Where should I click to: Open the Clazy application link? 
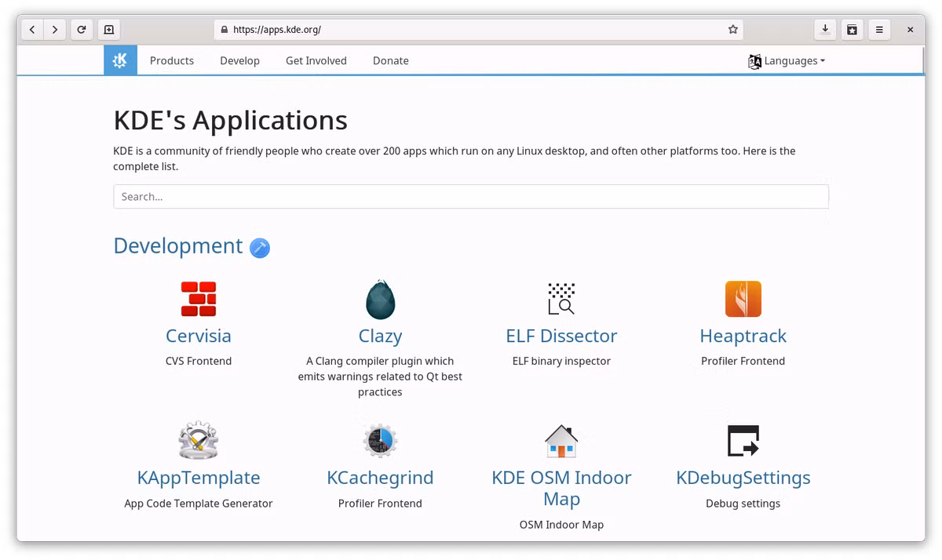click(380, 336)
